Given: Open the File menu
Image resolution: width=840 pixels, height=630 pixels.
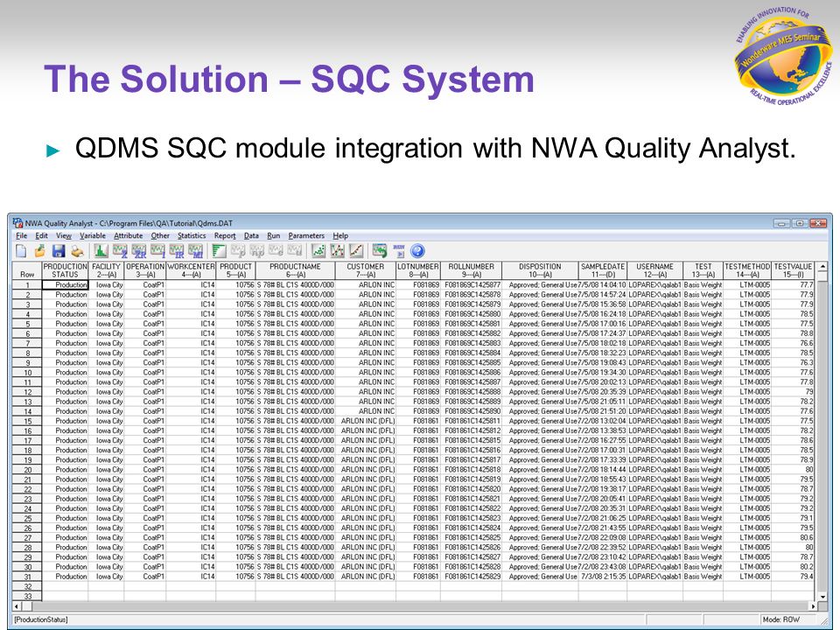Looking at the screenshot, I should 21,235.
